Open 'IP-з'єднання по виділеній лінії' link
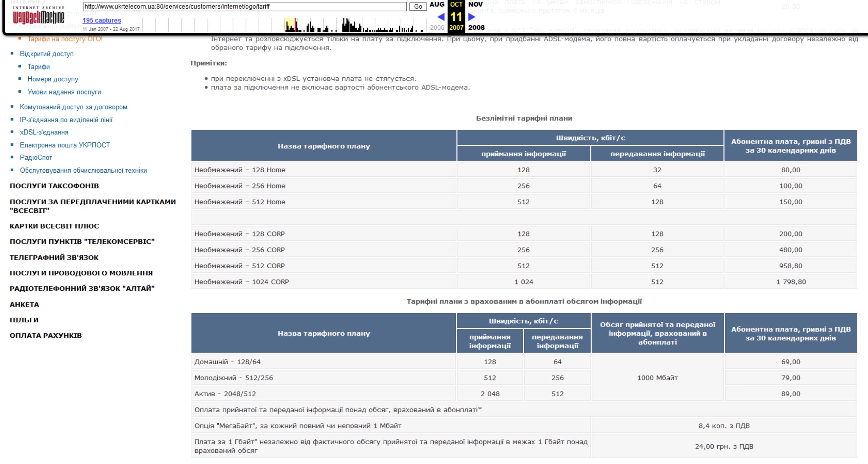 click(x=66, y=120)
